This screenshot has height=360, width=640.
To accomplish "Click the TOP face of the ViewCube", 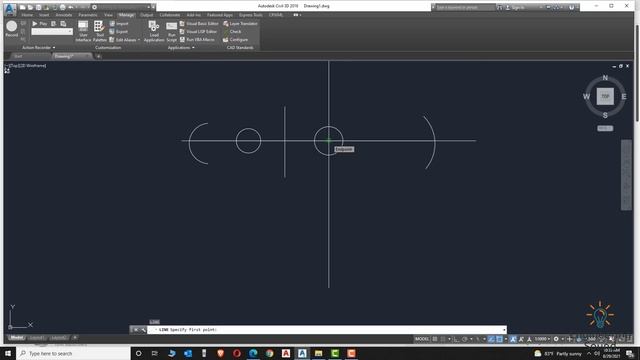I will (x=605, y=96).
